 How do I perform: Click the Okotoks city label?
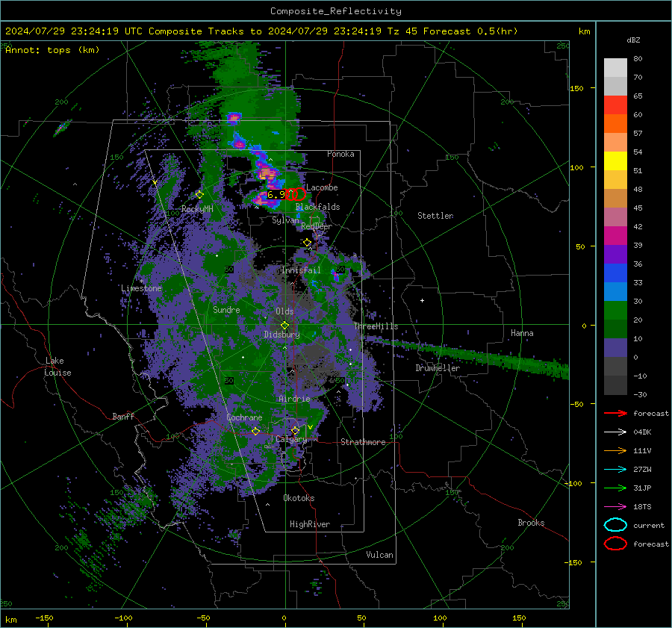[x=299, y=498]
